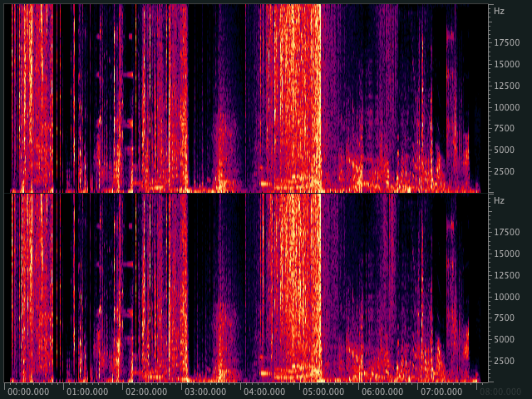This screenshot has width=532, height=399.
Task: Select 07:00.000 on the time ruler
Action: click(x=441, y=392)
